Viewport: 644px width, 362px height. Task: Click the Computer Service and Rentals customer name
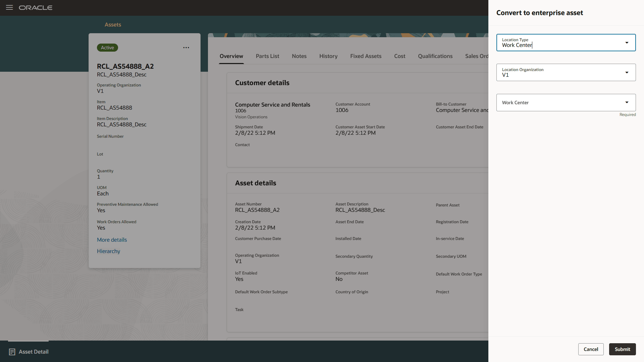tap(272, 105)
